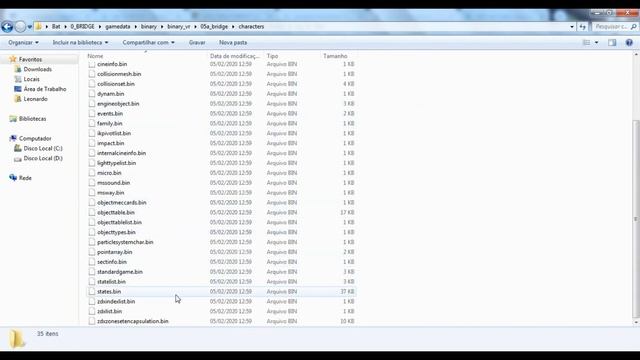This screenshot has width=640, height=360.
Task: Select the collisionset.bin file icon
Action: 92,84
